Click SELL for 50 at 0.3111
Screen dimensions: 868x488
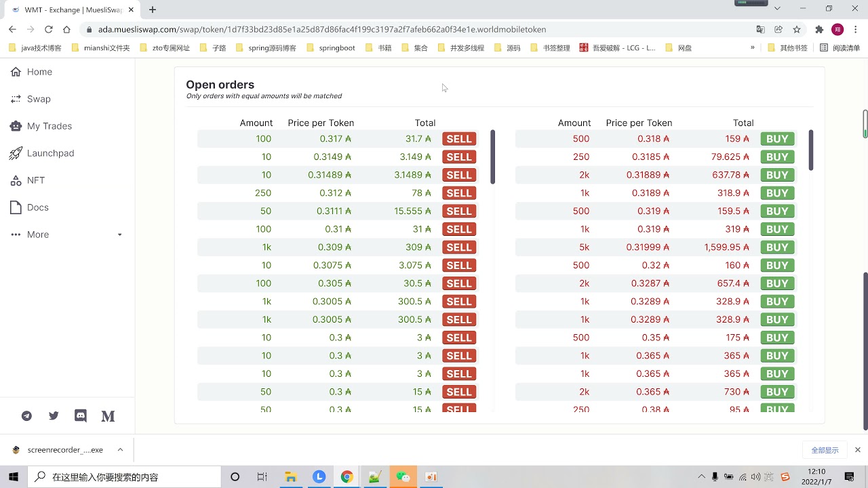[459, 211]
